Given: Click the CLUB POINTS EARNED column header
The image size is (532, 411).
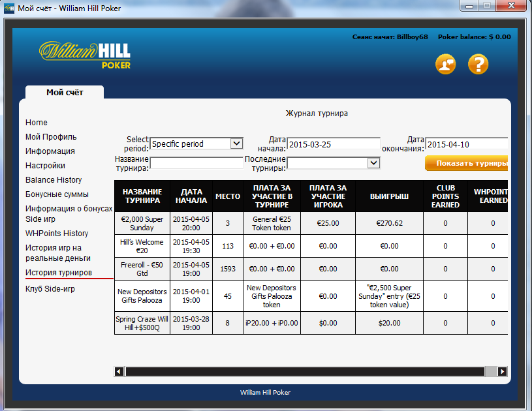Looking at the screenshot, I should click(445, 196).
